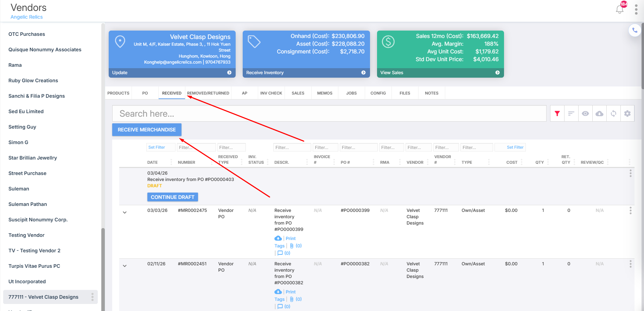Open the NOTES tab

432,93
